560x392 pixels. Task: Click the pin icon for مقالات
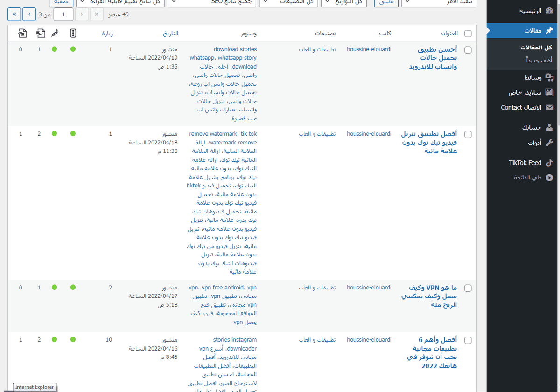click(549, 30)
